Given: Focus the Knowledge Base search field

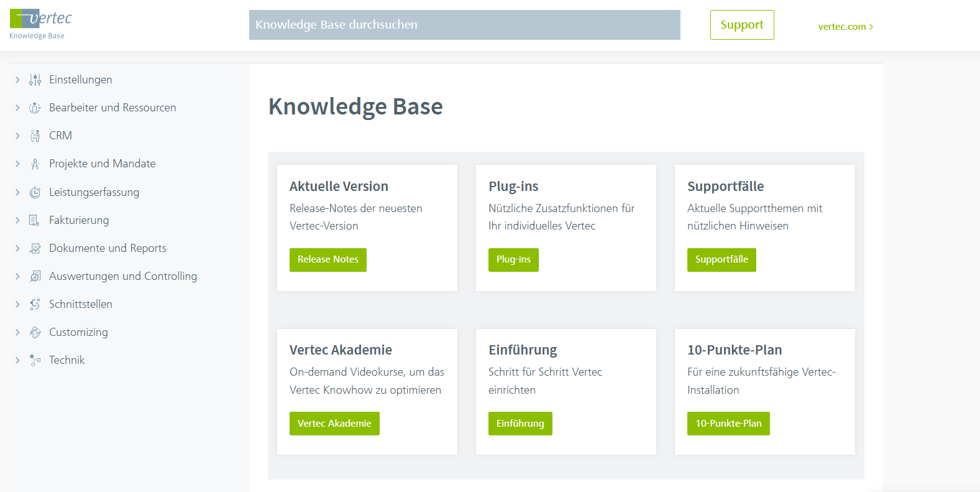Looking at the screenshot, I should [x=465, y=25].
